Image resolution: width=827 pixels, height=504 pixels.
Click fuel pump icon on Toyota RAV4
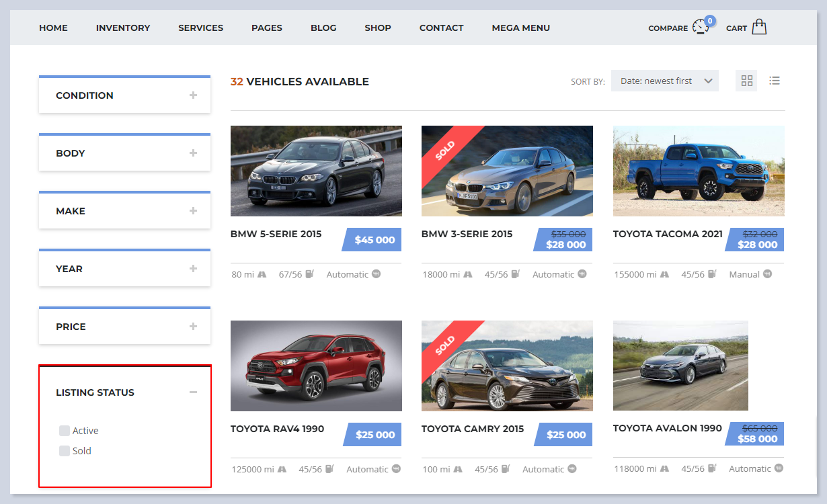click(329, 469)
